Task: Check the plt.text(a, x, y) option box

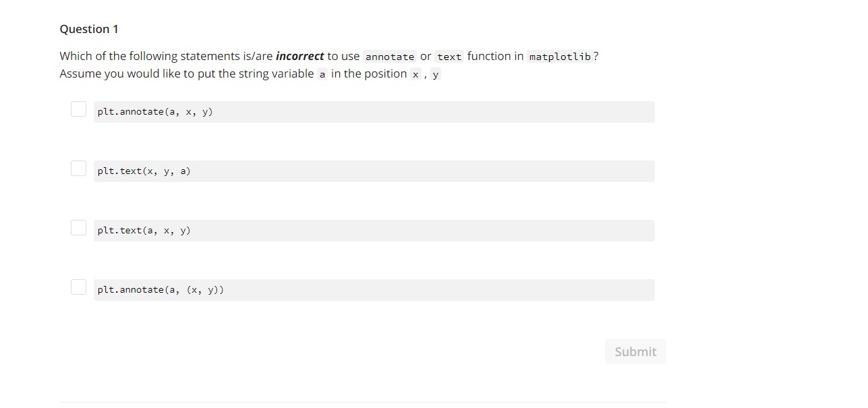Action: tap(78, 228)
